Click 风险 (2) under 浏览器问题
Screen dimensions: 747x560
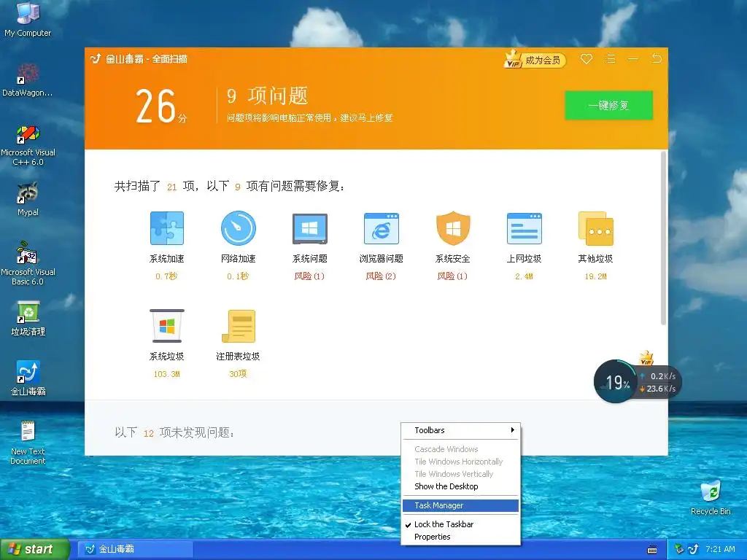pos(381,276)
